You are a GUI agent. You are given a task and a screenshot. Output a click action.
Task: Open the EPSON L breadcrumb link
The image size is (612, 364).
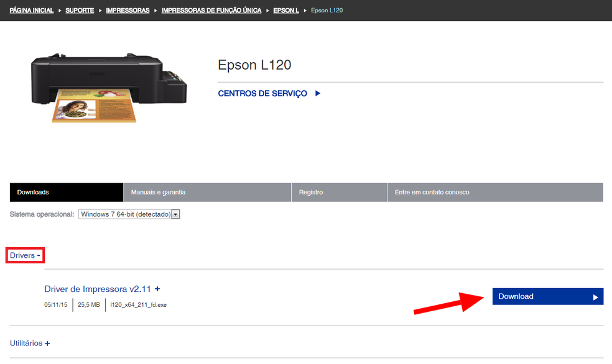286,11
